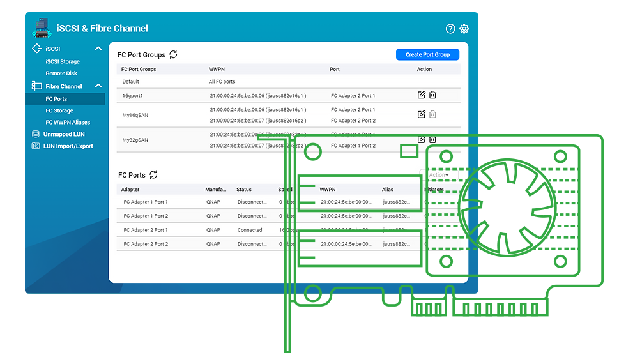Delete the 16gport1 port group
Screen dimensions: 626x364
[x=432, y=95]
